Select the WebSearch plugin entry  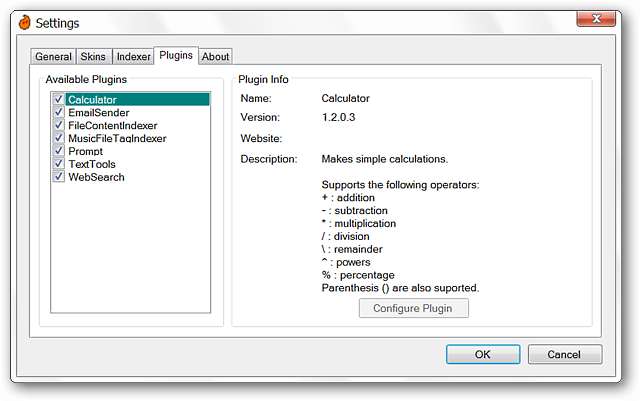96,177
